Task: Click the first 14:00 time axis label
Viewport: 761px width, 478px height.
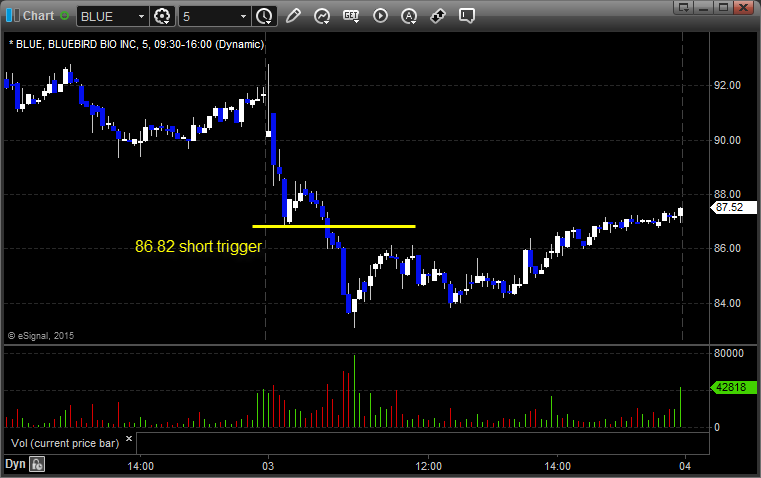Action: [140, 466]
